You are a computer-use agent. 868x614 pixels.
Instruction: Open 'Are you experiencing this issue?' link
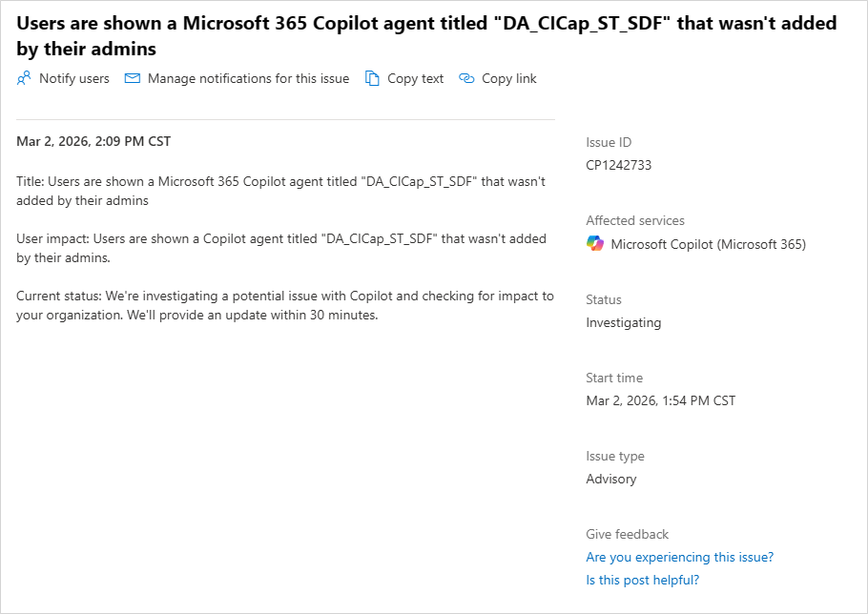pyautogui.click(x=679, y=557)
